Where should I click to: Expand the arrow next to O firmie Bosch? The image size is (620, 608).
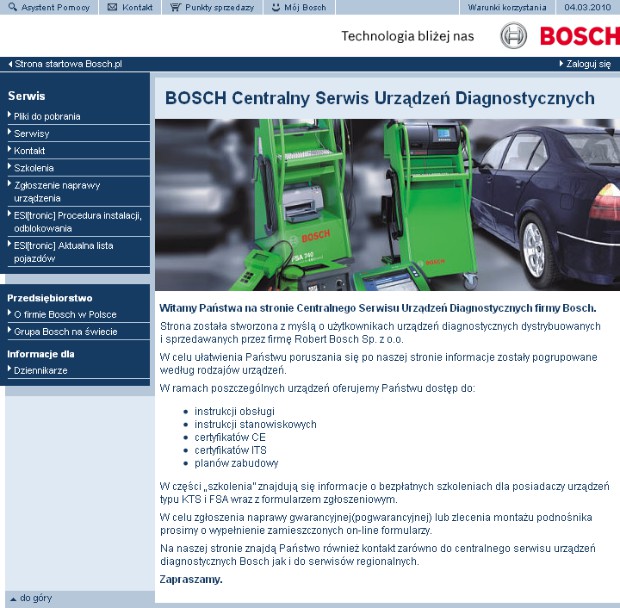click(9, 313)
